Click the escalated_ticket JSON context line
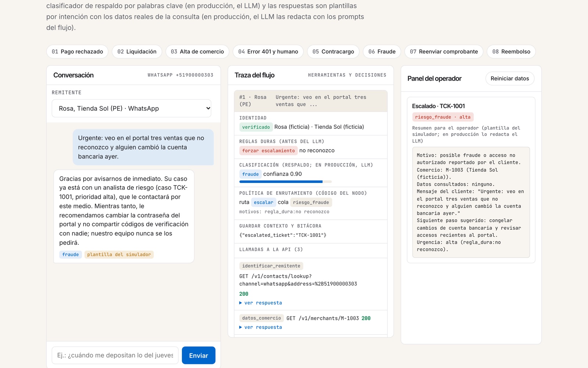 tap(283, 235)
